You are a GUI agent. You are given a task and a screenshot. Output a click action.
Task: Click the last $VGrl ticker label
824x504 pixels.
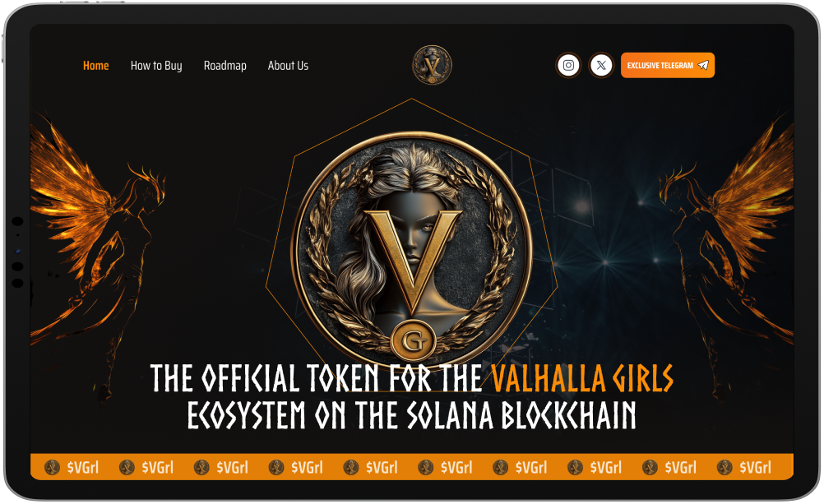755,467
